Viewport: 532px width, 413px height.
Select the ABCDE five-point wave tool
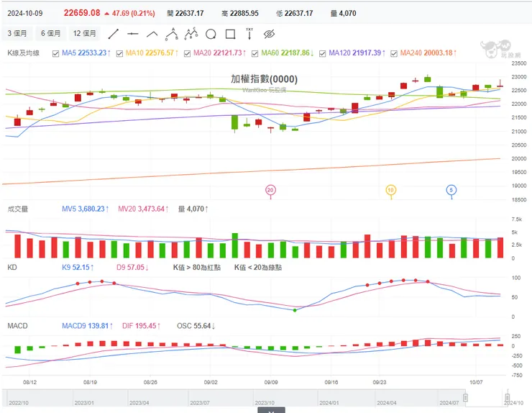tap(191, 34)
